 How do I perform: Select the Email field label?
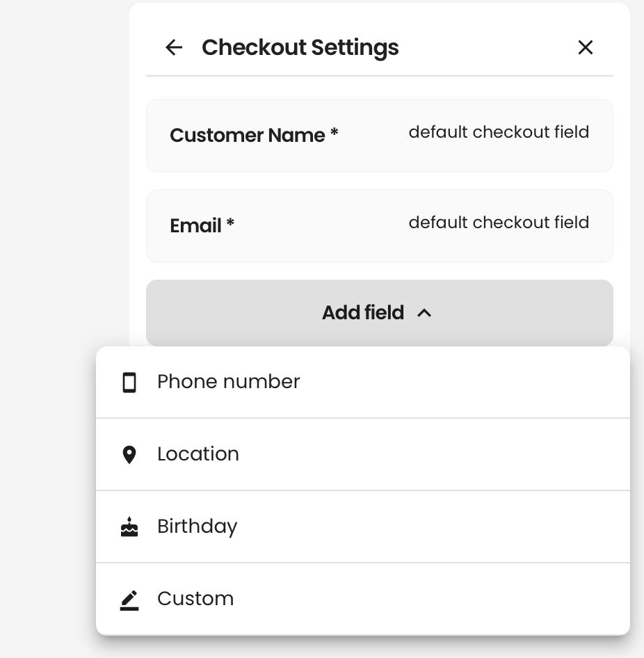tap(195, 226)
